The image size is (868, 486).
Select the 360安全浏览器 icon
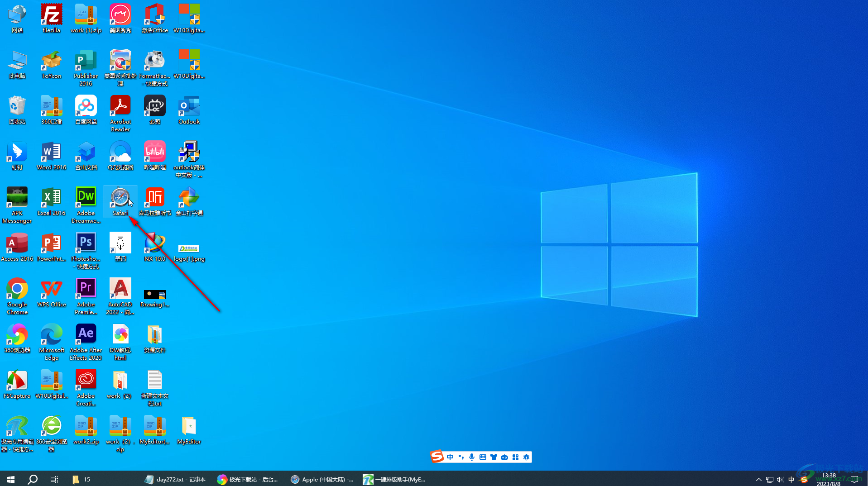click(x=51, y=434)
